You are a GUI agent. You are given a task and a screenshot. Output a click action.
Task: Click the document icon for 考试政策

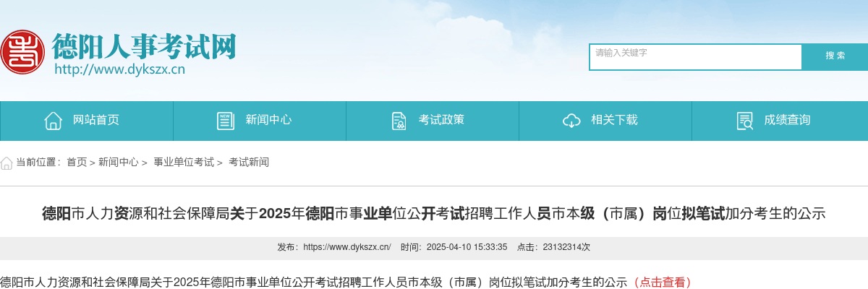pos(399,121)
